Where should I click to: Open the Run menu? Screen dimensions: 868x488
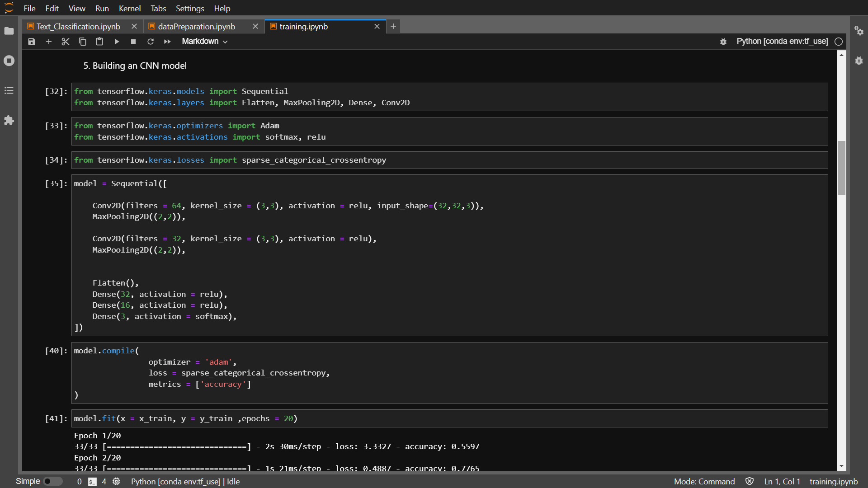pyautogui.click(x=102, y=9)
